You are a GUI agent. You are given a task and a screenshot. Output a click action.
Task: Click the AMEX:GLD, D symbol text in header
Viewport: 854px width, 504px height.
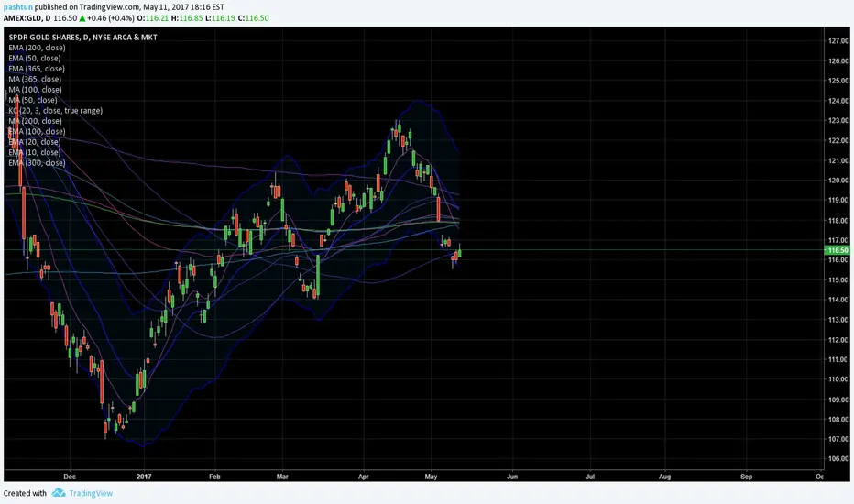(x=27, y=18)
